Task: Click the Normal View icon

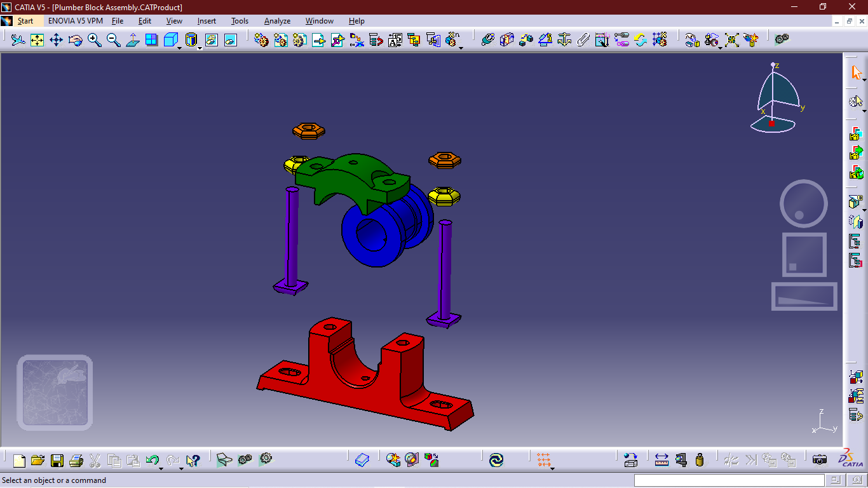Action: (x=133, y=40)
